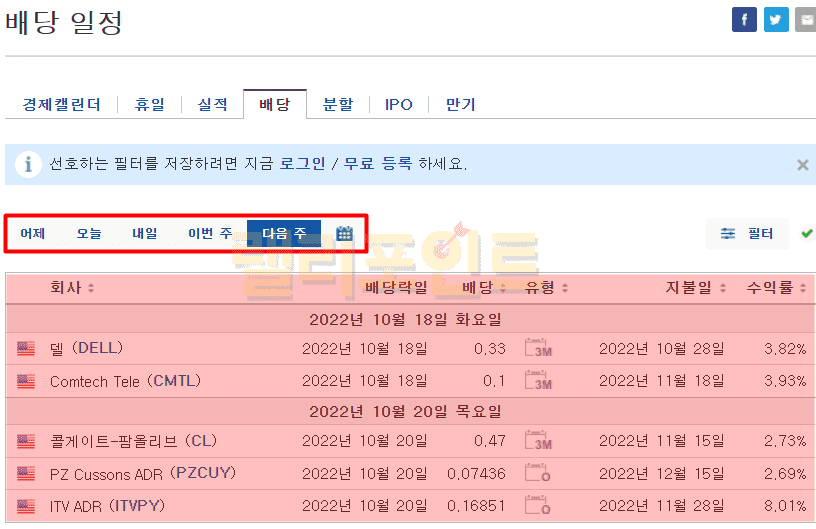Close the login info banner
Image resolution: width=816 pixels, height=529 pixels.
click(802, 165)
